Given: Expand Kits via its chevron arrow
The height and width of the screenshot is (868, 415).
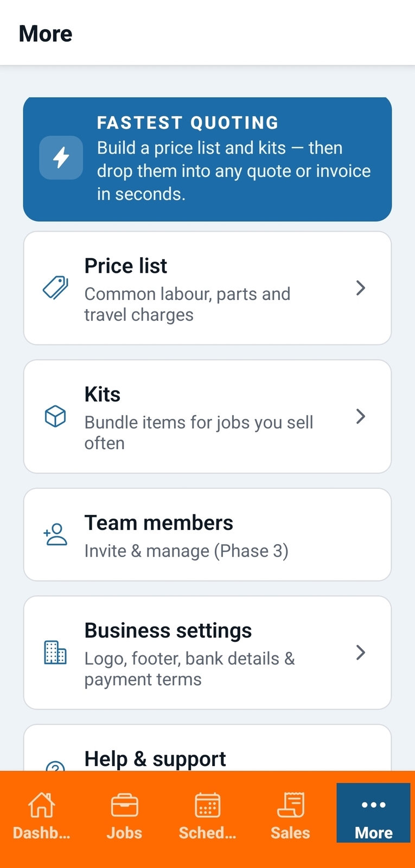Looking at the screenshot, I should [361, 417].
